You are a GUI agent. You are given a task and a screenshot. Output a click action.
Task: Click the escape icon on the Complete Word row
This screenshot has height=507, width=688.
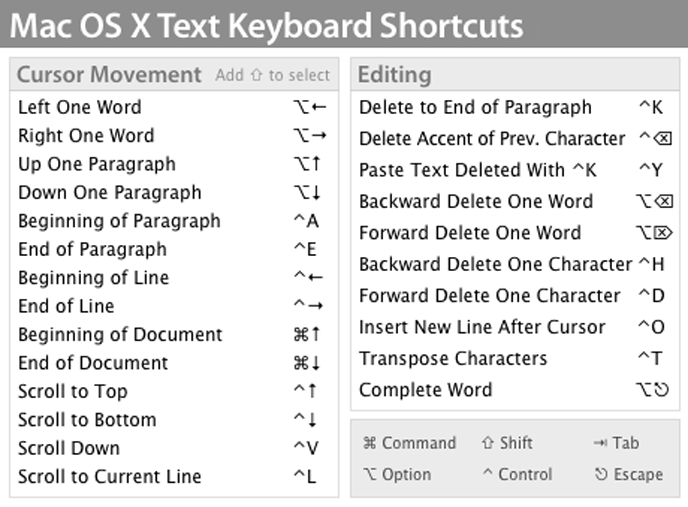pyautogui.click(x=661, y=390)
